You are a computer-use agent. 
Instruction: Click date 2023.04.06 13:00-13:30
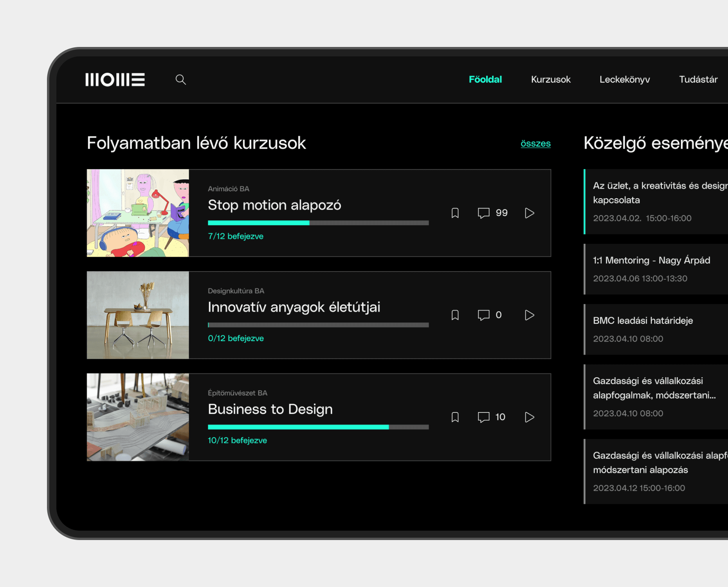(640, 279)
